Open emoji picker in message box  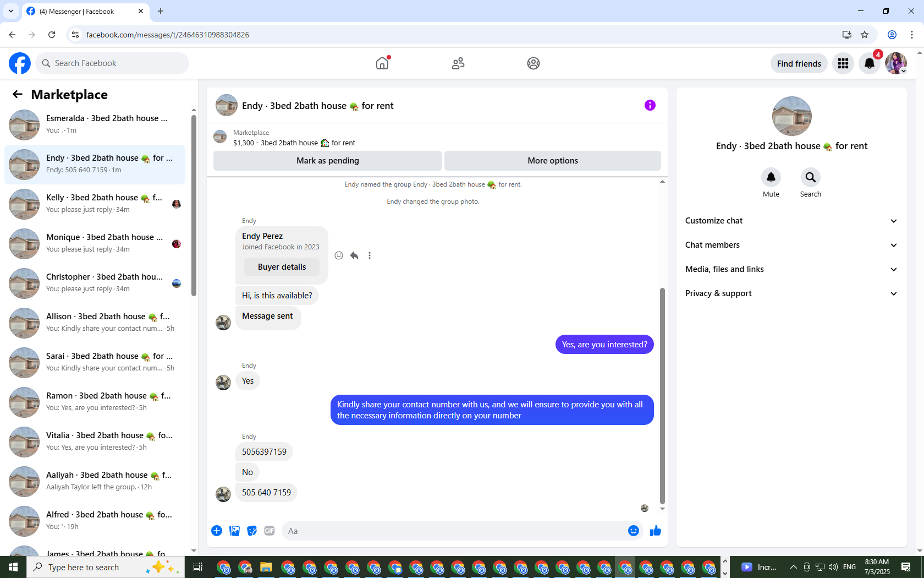(x=634, y=531)
